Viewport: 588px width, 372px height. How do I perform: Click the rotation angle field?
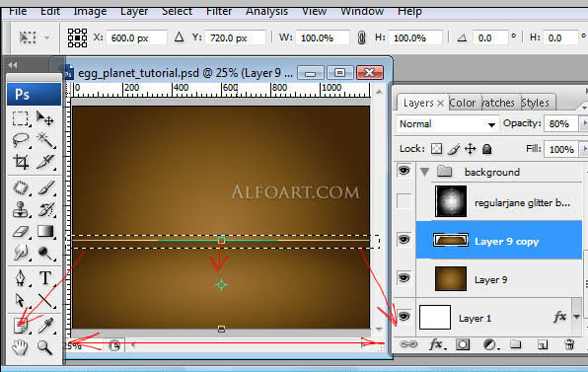click(489, 37)
